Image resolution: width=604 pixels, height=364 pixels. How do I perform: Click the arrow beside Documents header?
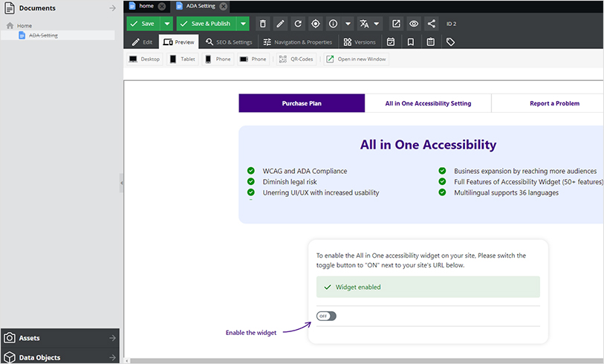point(112,8)
